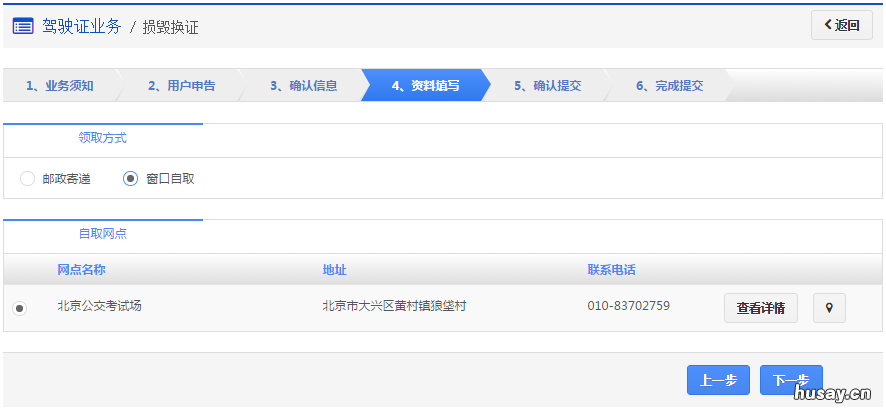The height and width of the screenshot is (410, 886).
Task: Click 查看详情 to view outlet details
Action: pos(760,308)
